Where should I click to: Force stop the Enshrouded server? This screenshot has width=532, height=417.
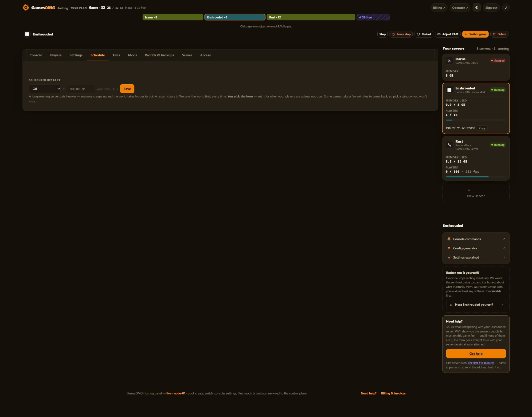401,34
